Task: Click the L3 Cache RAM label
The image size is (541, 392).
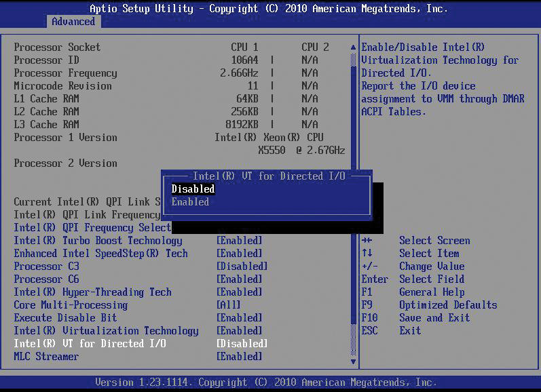Action: (x=47, y=125)
